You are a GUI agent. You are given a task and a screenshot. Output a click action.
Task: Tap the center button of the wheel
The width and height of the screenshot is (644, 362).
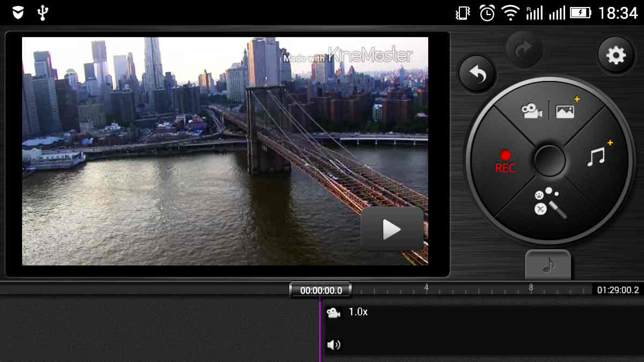point(550,160)
